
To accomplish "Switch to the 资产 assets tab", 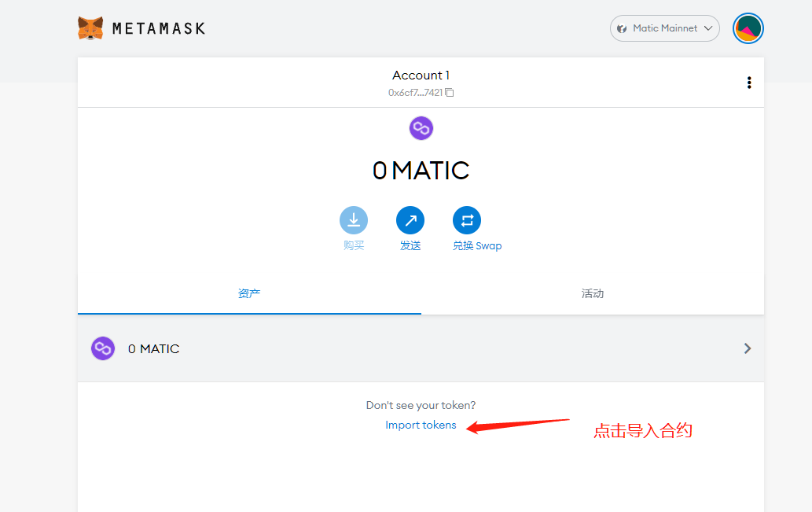I will click(249, 293).
